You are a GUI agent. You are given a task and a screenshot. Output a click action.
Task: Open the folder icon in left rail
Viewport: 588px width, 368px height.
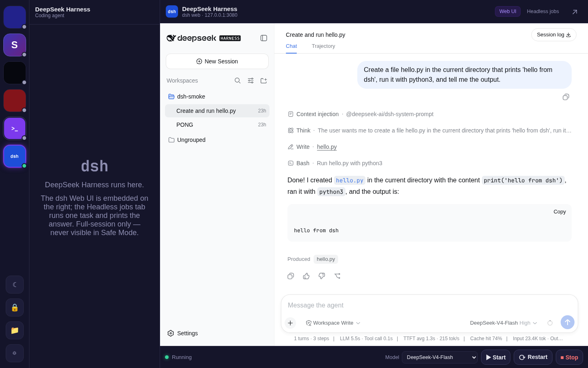15,330
